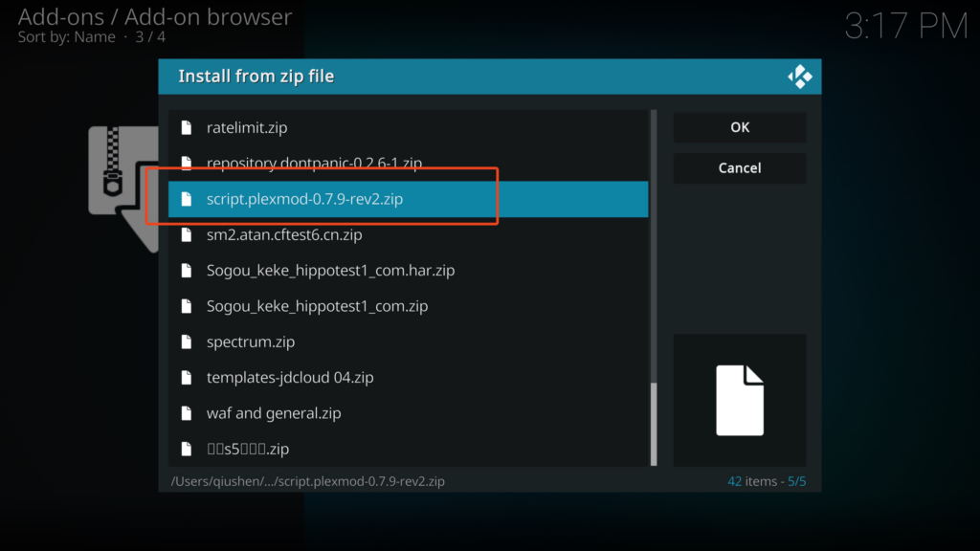Choose Sogou_keke_hippotest1_com.har.zip
This screenshot has width=980, height=551.
coord(330,271)
